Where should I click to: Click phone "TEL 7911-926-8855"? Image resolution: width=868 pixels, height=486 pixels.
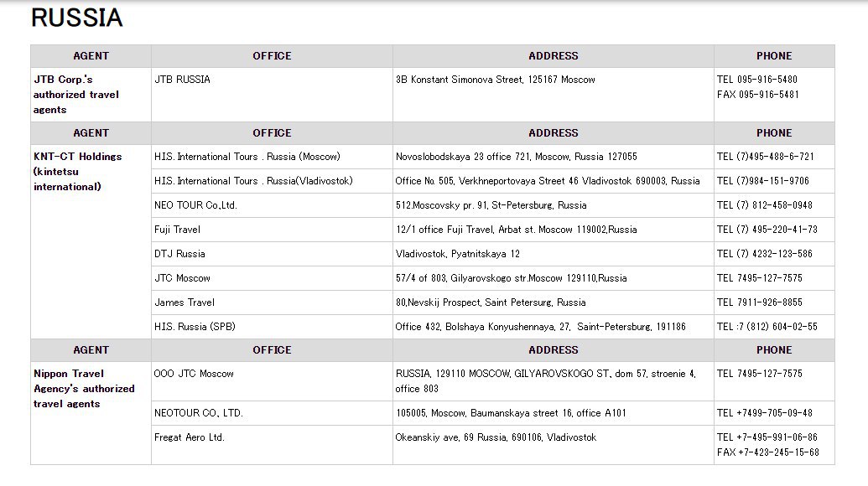pos(760,303)
